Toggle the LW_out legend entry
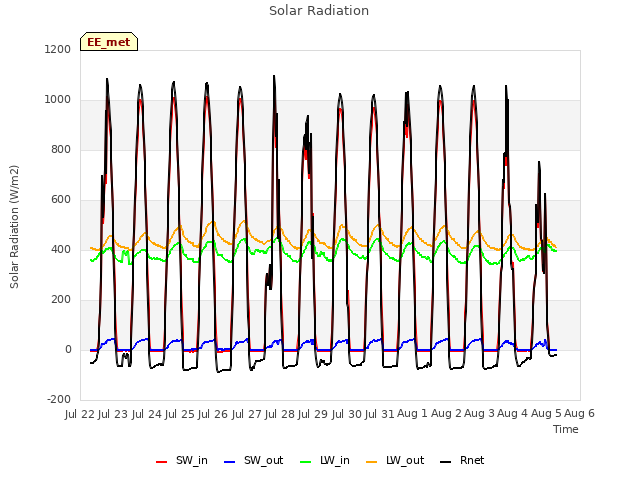The height and width of the screenshot is (480, 640). point(395,460)
